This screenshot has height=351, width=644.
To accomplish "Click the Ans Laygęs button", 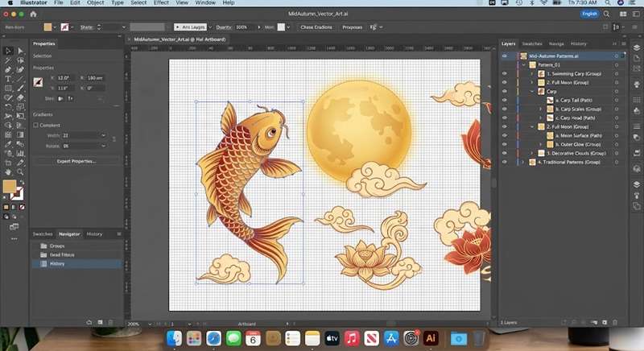I will (190, 27).
